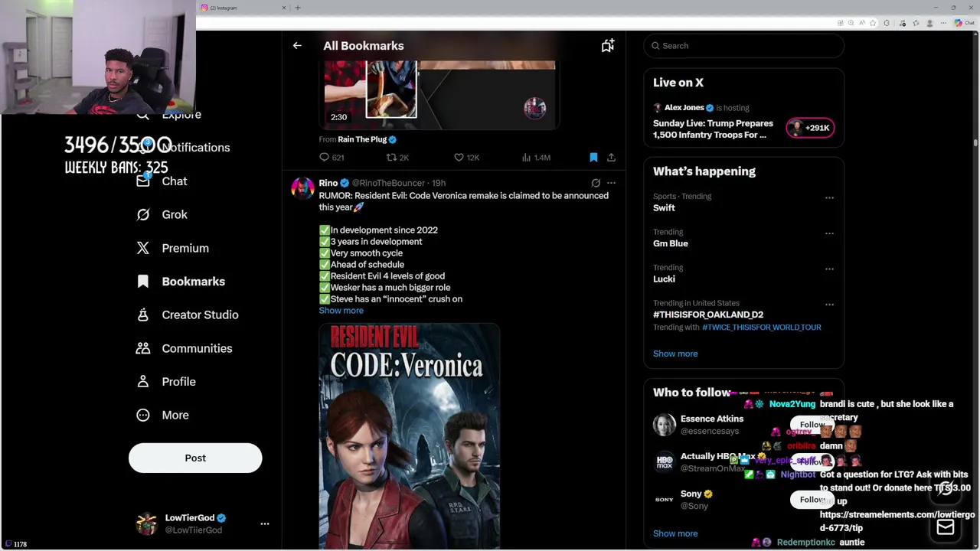Remove bookmark on the Rain The Plug post

593,158
